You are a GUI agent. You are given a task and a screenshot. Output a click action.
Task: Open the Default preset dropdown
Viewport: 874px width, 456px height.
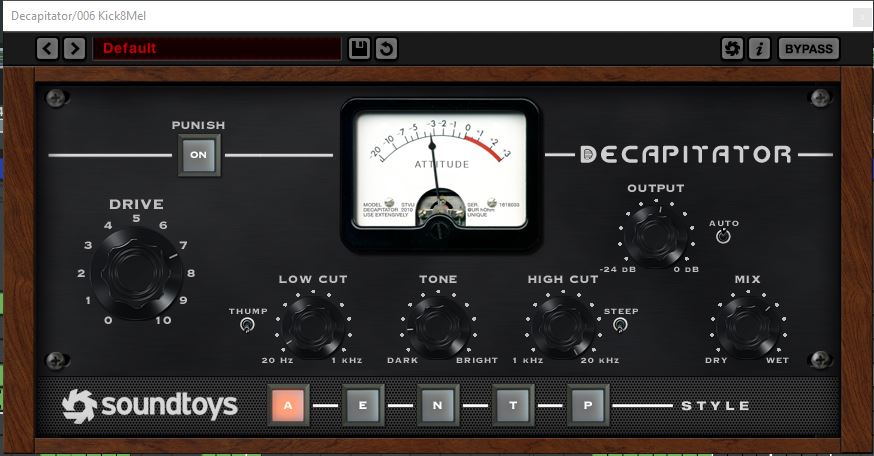[216, 48]
